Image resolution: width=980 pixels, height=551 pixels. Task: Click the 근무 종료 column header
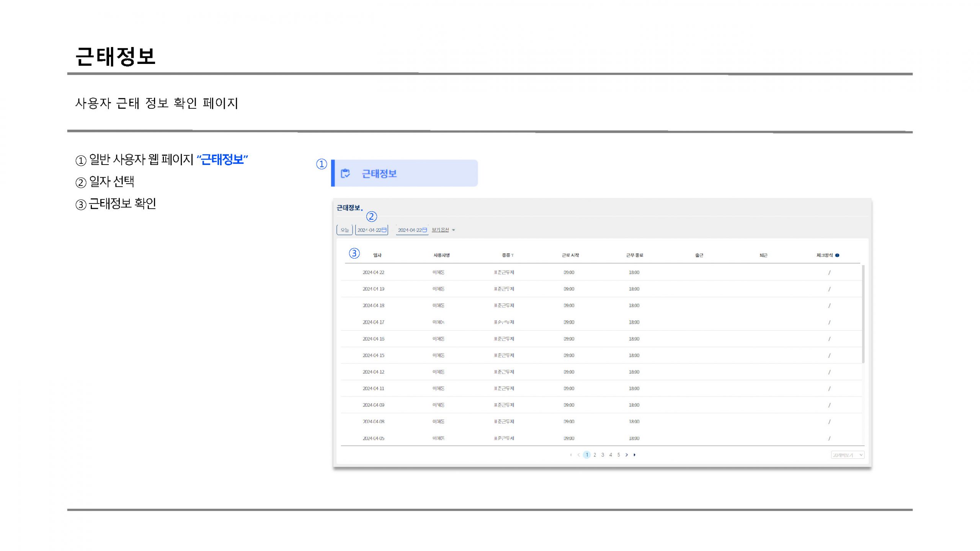[x=635, y=255]
